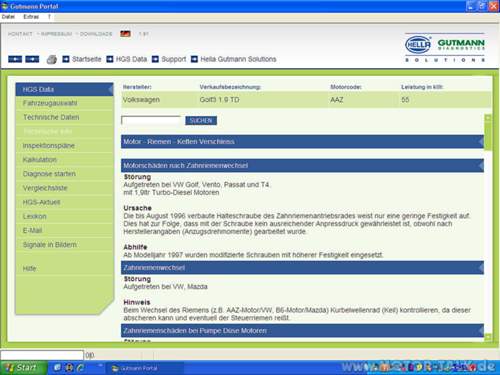Open Lexikon in the sidebar

[64, 216]
